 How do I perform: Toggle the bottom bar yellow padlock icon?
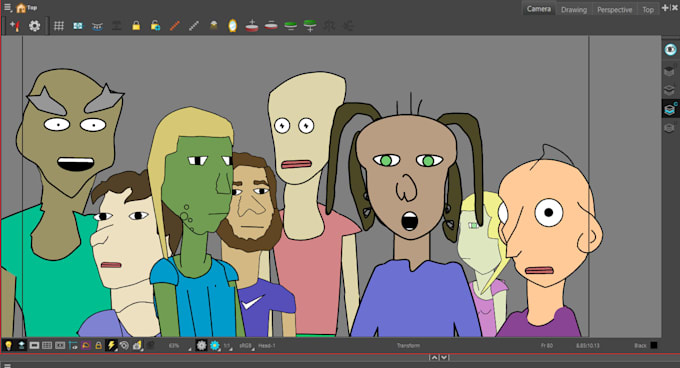click(98, 345)
